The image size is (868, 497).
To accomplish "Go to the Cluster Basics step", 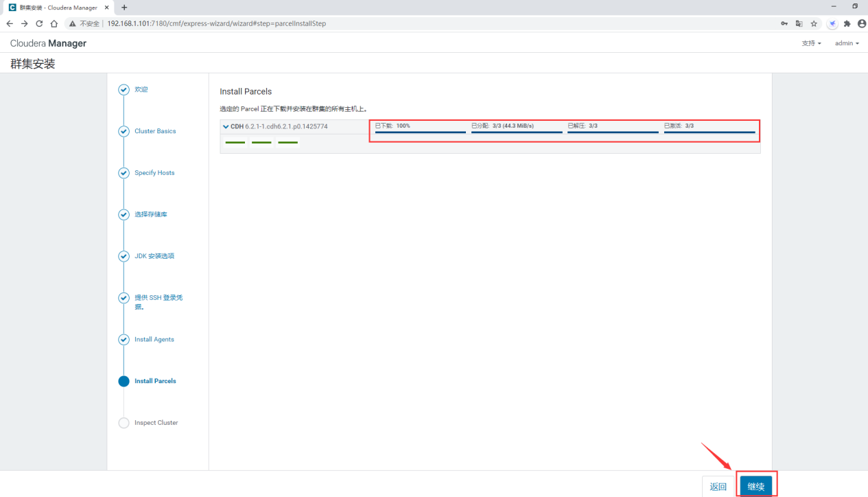I will click(x=155, y=131).
